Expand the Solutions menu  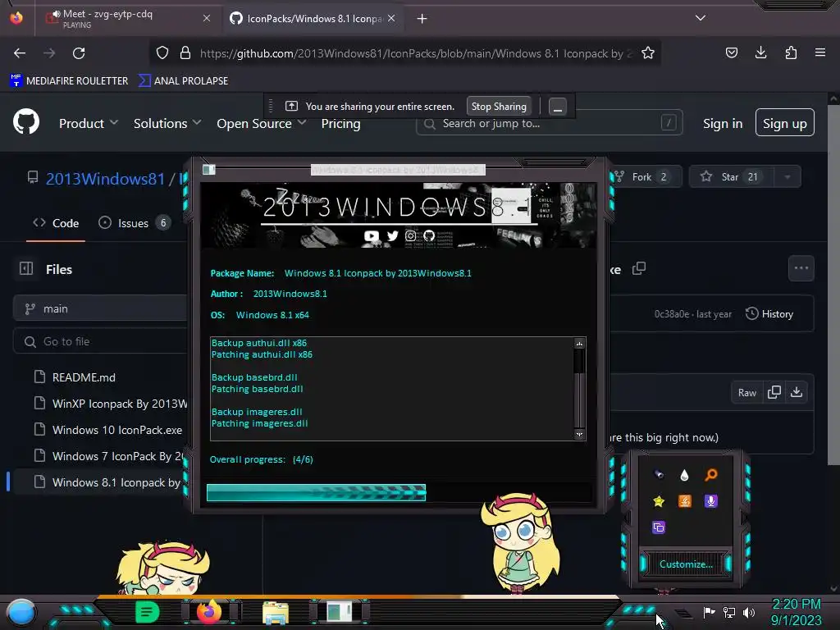(x=167, y=123)
